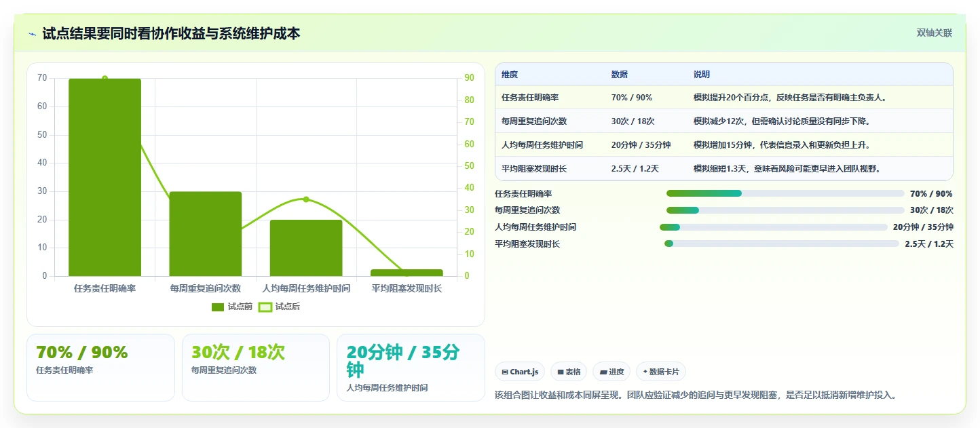Click the 数据卡片 tag chip
The image size is (980, 428).
(661, 372)
